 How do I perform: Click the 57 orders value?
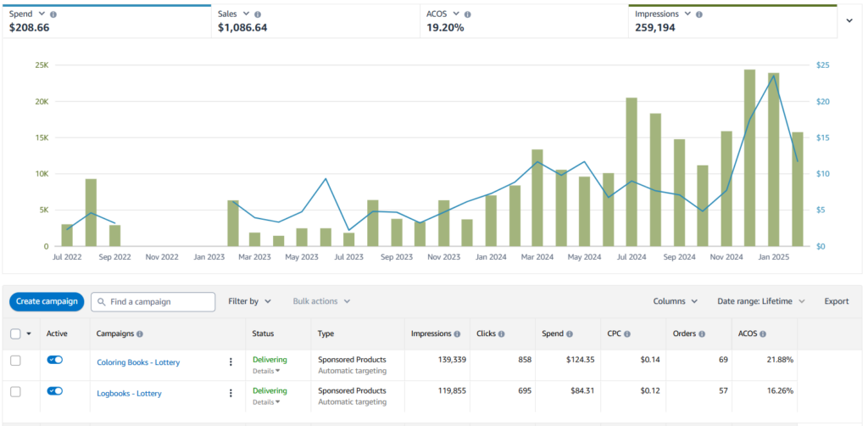[x=723, y=390]
